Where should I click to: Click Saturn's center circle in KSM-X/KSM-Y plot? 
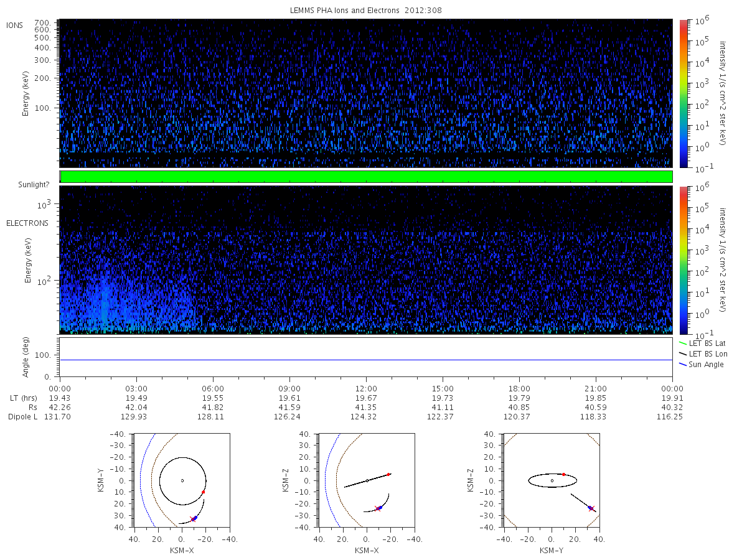pyautogui.click(x=182, y=480)
